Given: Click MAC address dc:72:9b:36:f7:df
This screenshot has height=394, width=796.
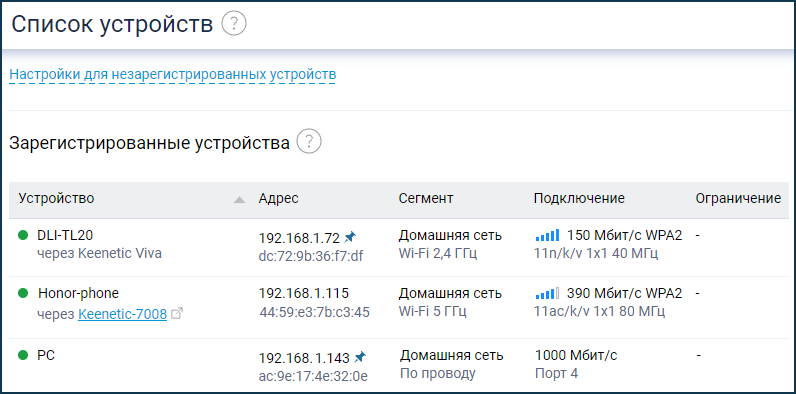Looking at the screenshot, I should click(x=311, y=256).
